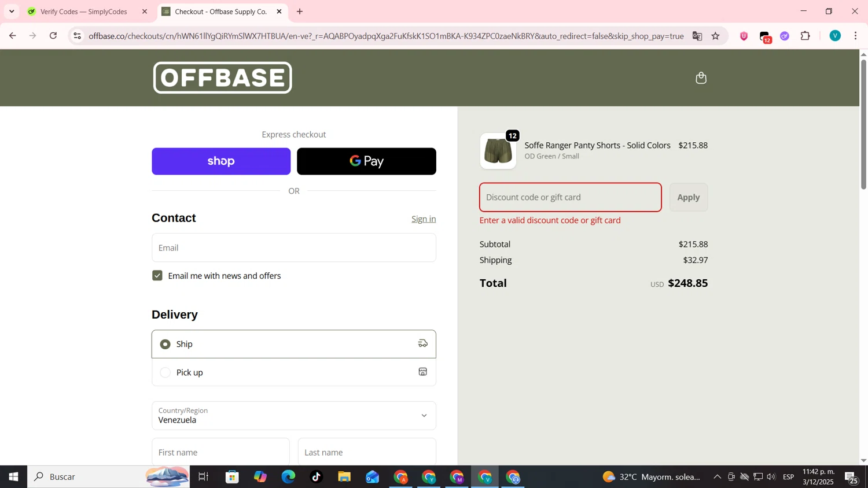Image resolution: width=868 pixels, height=488 pixels.
Task: Open Microsoft Edge from the taskbar
Action: pos(288,477)
